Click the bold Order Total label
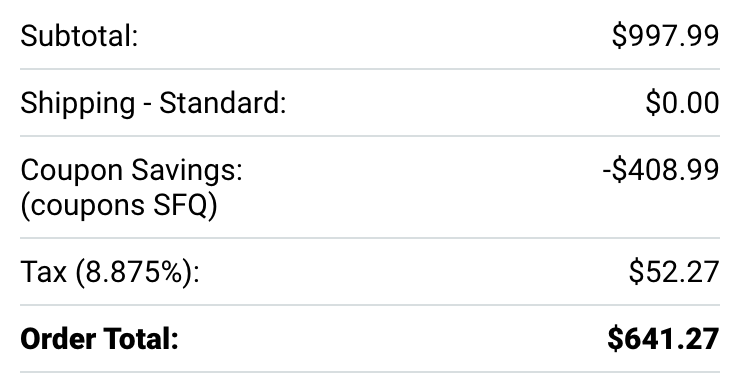The height and width of the screenshot is (376, 736). tap(100, 339)
